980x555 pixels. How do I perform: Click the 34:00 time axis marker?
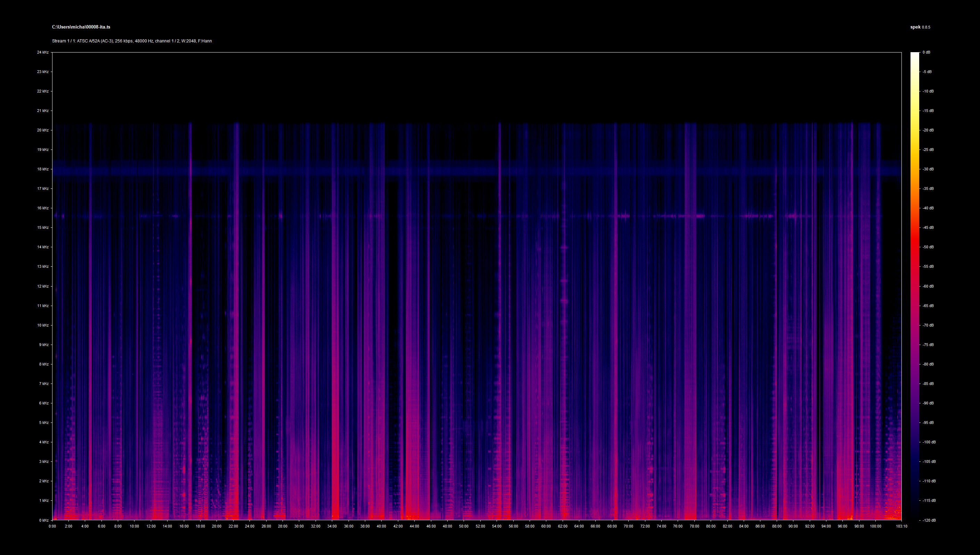pyautogui.click(x=332, y=526)
